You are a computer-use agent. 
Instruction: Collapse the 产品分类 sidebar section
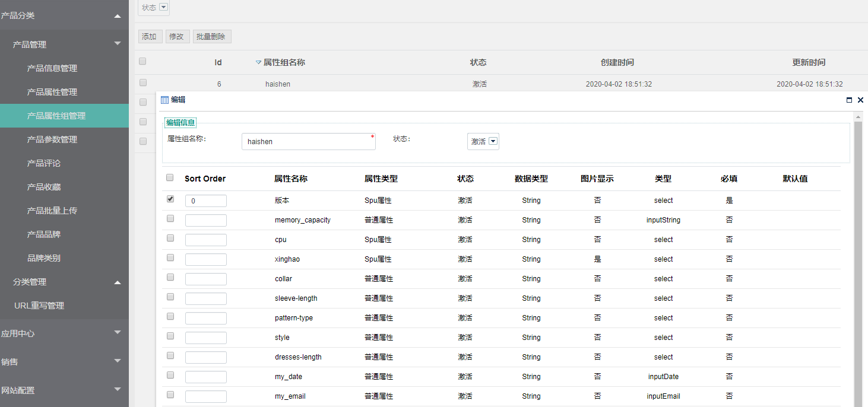tap(118, 16)
